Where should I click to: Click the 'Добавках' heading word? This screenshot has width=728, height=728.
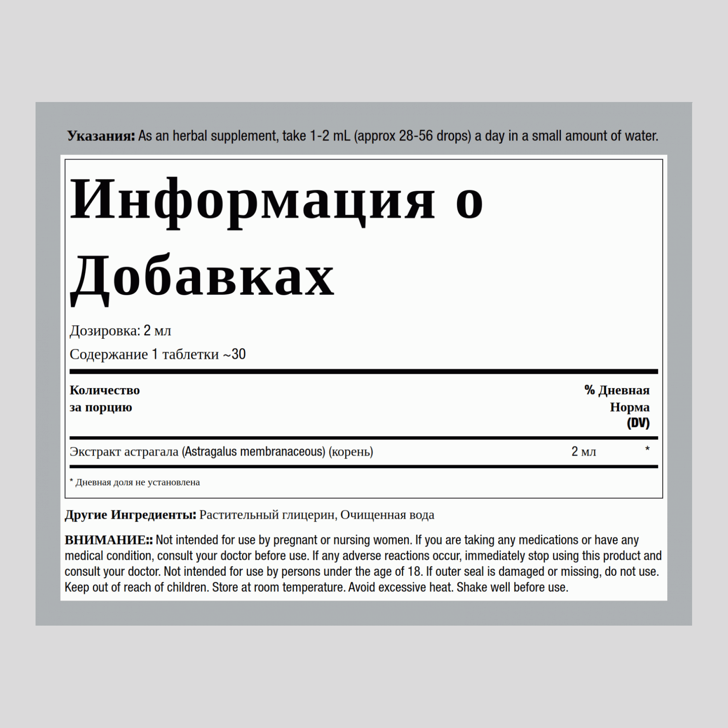point(202,280)
